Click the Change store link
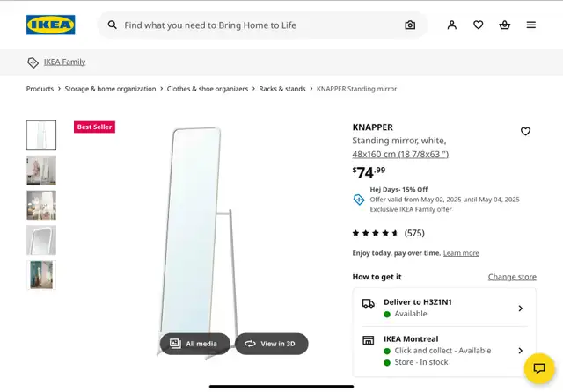 [512, 277]
